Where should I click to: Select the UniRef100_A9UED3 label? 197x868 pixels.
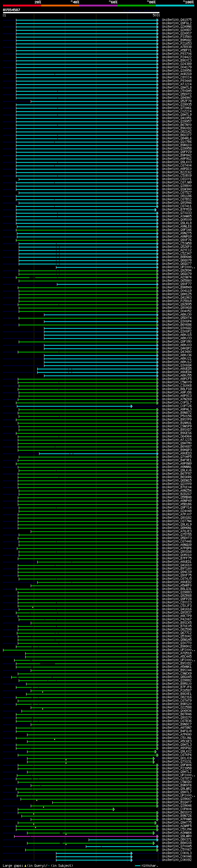(177, 453)
